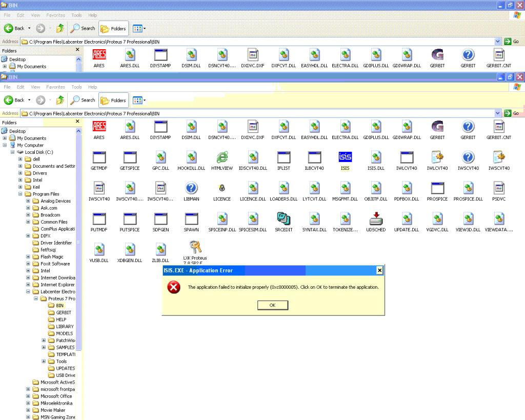Screen dimensions: 525x420
Task: Select the UDSCHED program icon
Action: 376,218
